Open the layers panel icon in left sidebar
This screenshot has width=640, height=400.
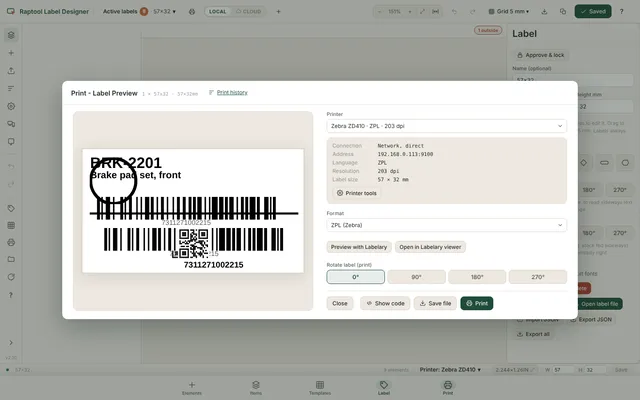coord(11,35)
